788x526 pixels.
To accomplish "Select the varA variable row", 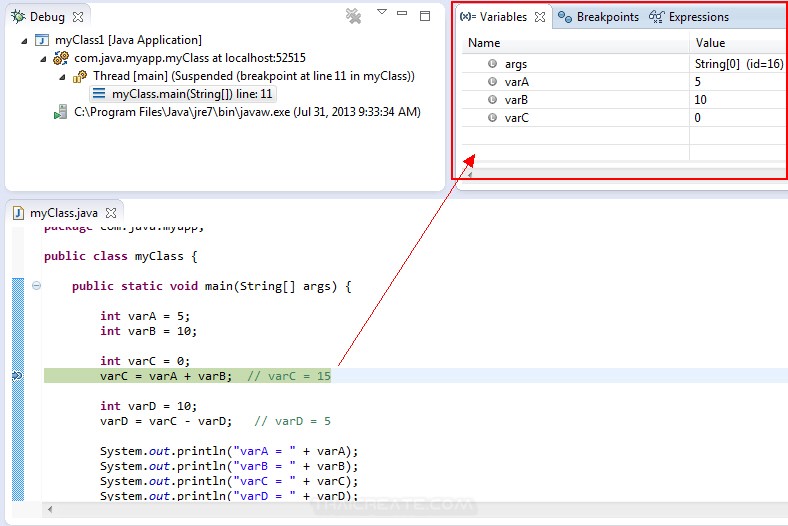I will coord(625,82).
